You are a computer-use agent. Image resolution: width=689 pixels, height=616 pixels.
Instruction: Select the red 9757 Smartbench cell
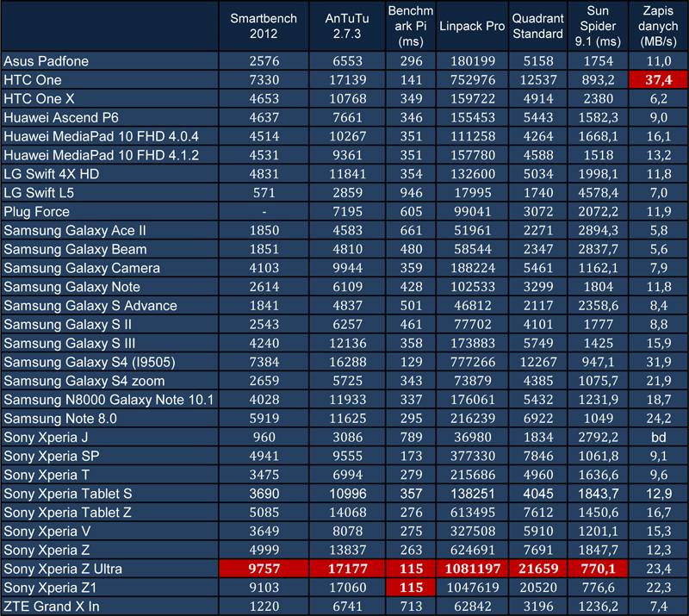pos(264,569)
